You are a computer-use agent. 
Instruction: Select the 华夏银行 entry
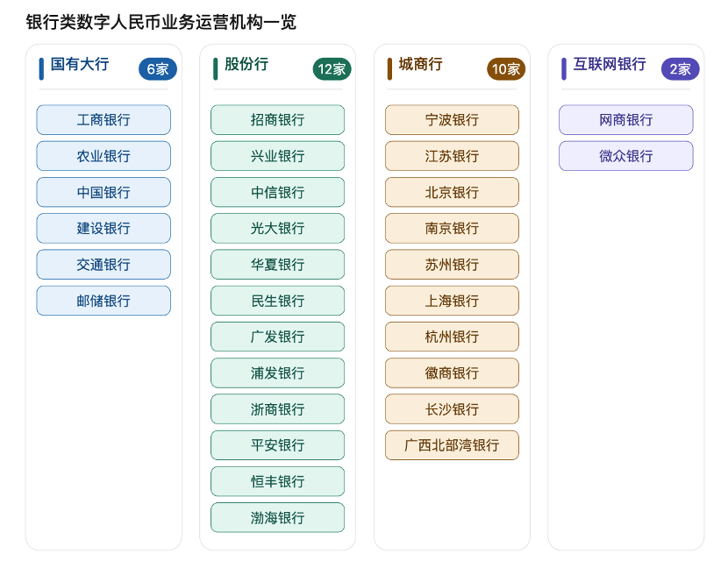[x=278, y=265]
